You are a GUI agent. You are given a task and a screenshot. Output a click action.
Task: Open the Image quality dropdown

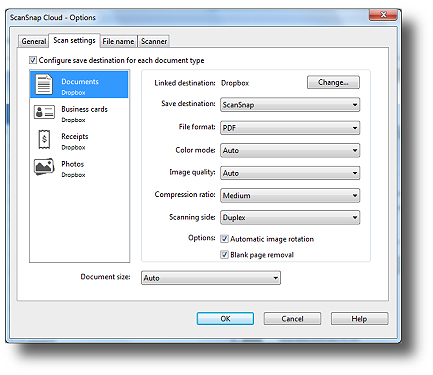tap(290, 173)
